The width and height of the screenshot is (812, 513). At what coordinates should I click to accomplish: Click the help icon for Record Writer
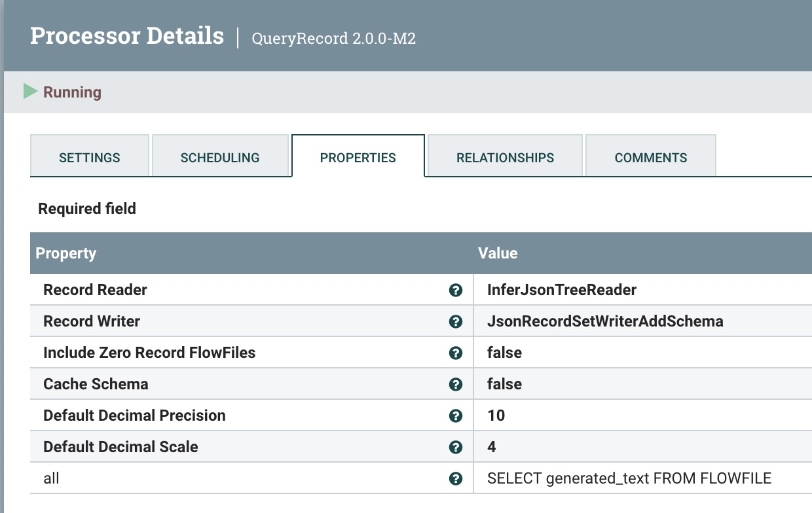point(456,321)
